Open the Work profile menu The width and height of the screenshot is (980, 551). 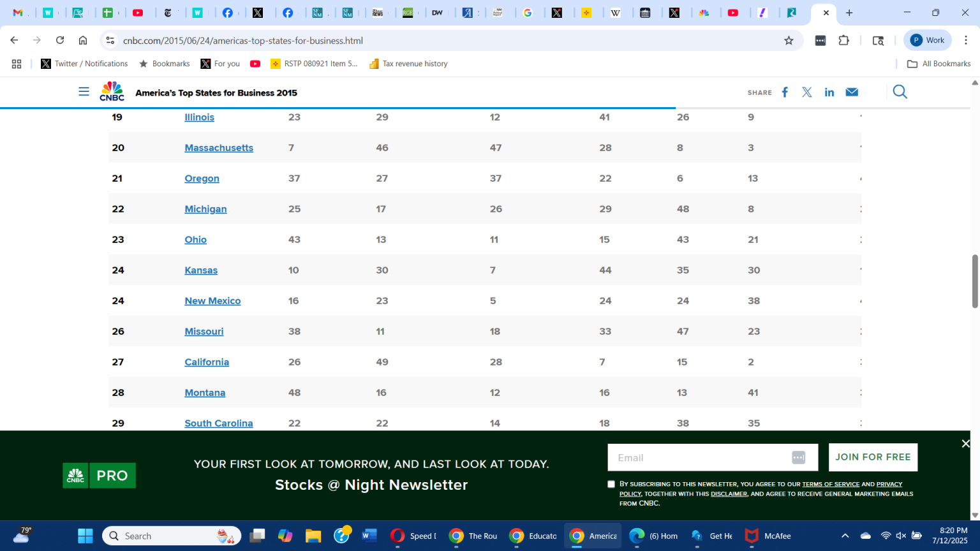pos(928,40)
